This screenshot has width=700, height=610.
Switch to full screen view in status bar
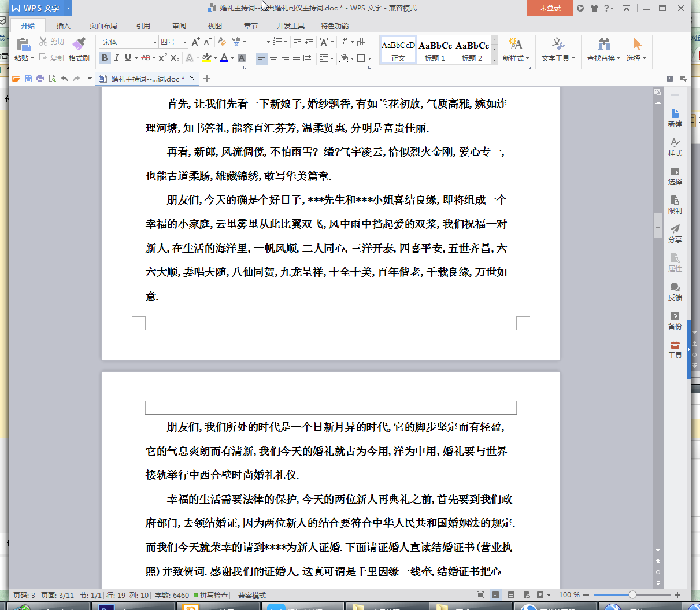click(x=480, y=595)
